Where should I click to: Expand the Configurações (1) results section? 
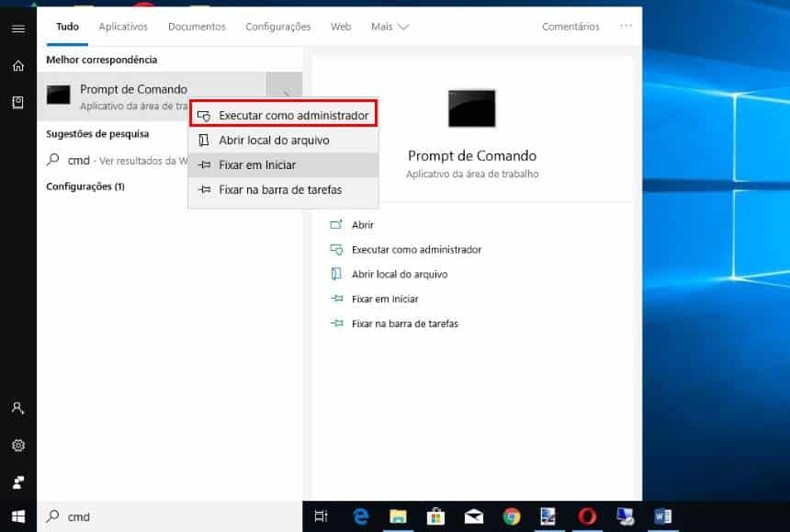[85, 187]
